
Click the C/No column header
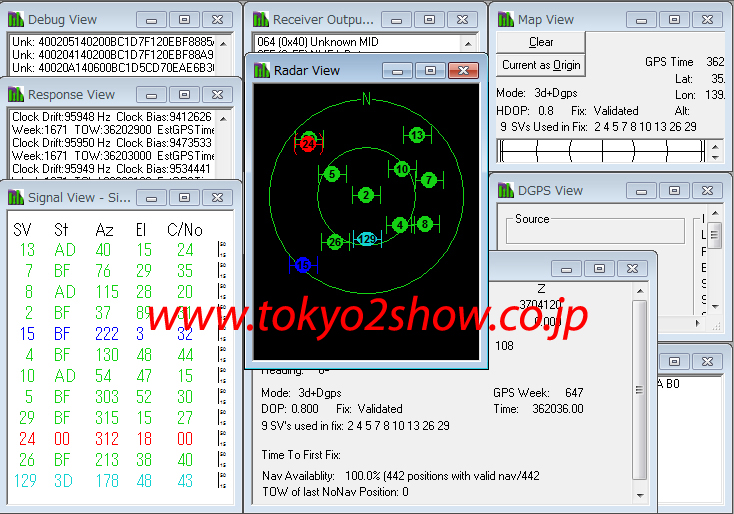click(184, 230)
